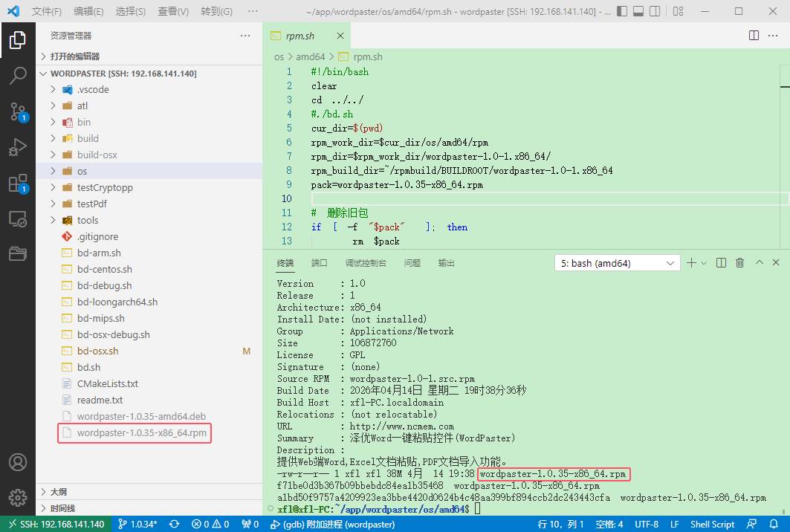Kill terminal with the trash icon

(x=739, y=263)
